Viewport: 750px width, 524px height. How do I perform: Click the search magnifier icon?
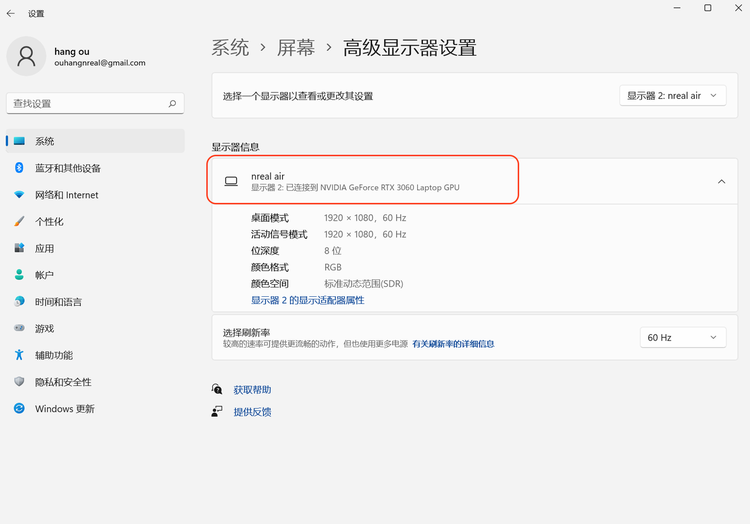pos(173,103)
